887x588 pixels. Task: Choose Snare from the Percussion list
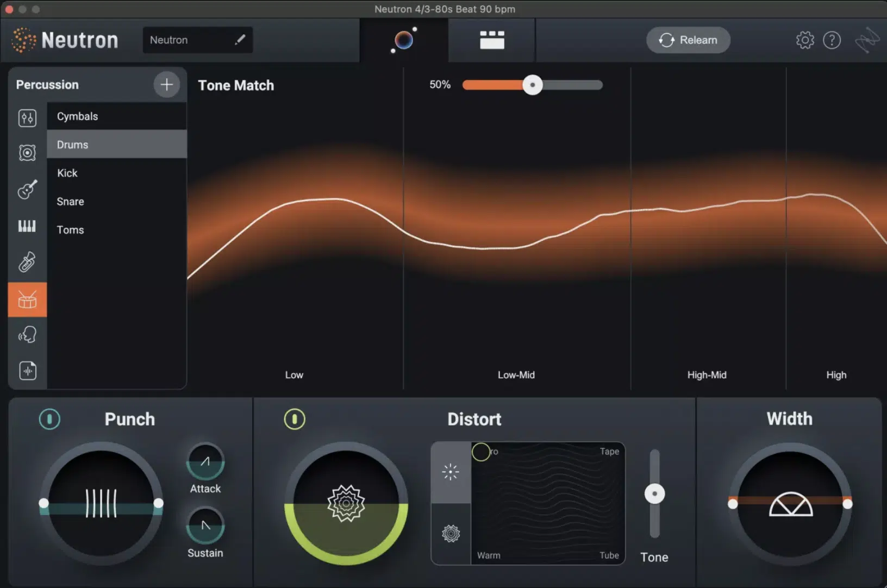pyautogui.click(x=117, y=202)
